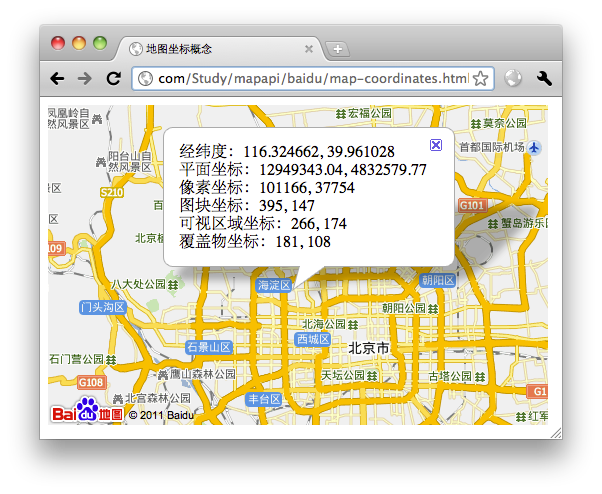602x494 pixels.
Task: Close the coordinates info window popup
Action: coord(435,145)
